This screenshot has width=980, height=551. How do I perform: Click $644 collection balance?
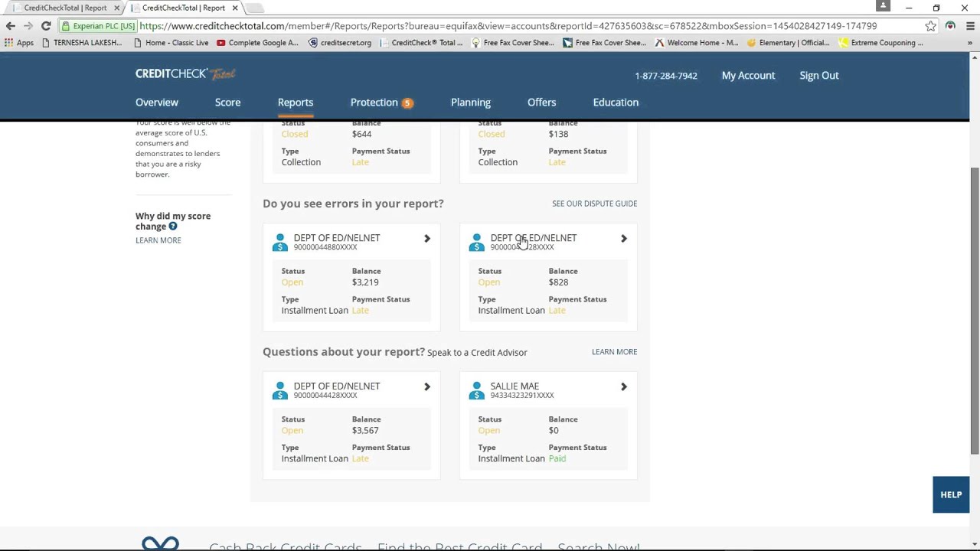pos(361,134)
